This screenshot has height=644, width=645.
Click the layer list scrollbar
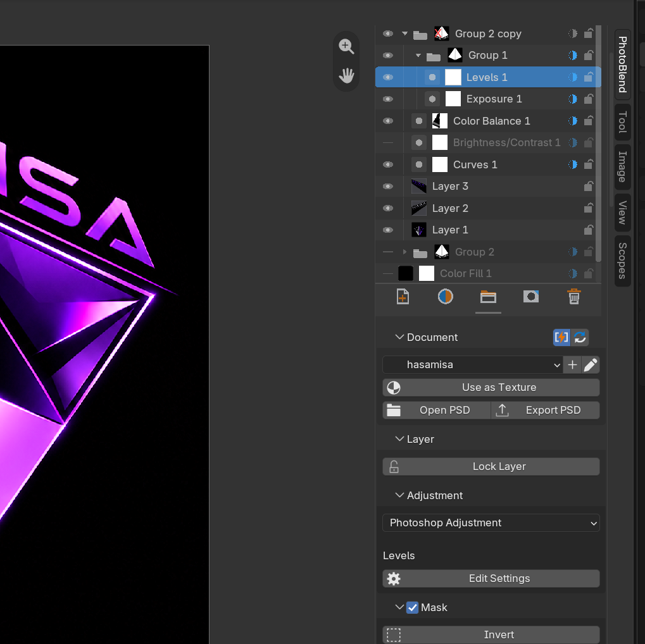(x=599, y=143)
